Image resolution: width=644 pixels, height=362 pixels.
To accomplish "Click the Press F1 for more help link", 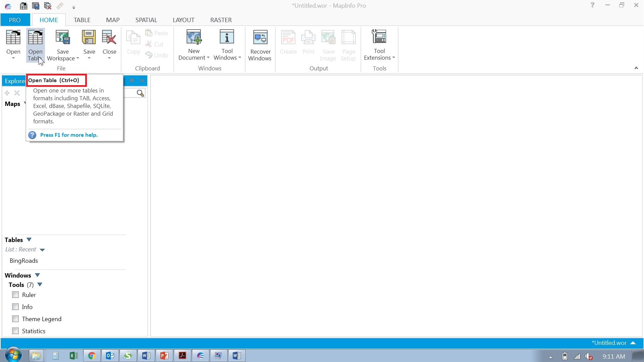I will click(68, 135).
